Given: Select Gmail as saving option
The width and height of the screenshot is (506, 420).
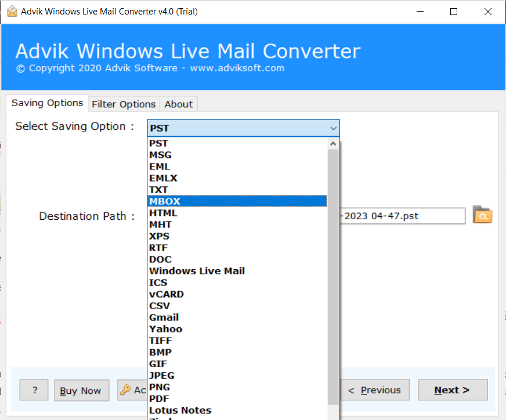Looking at the screenshot, I should point(237,317).
